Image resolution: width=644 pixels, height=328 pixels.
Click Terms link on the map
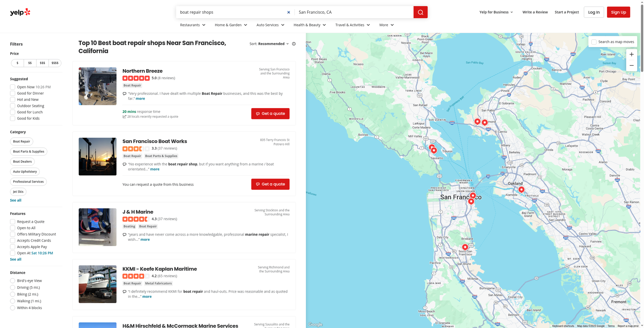(611, 326)
